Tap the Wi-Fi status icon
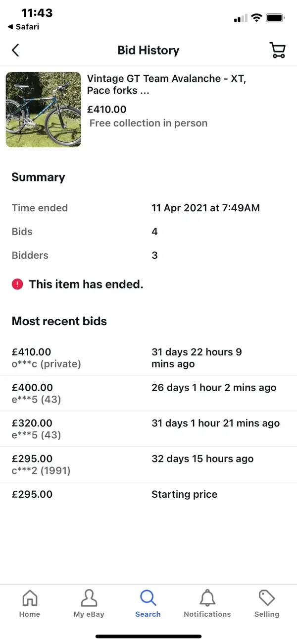Viewport: 297px width, 644px height. (x=256, y=18)
